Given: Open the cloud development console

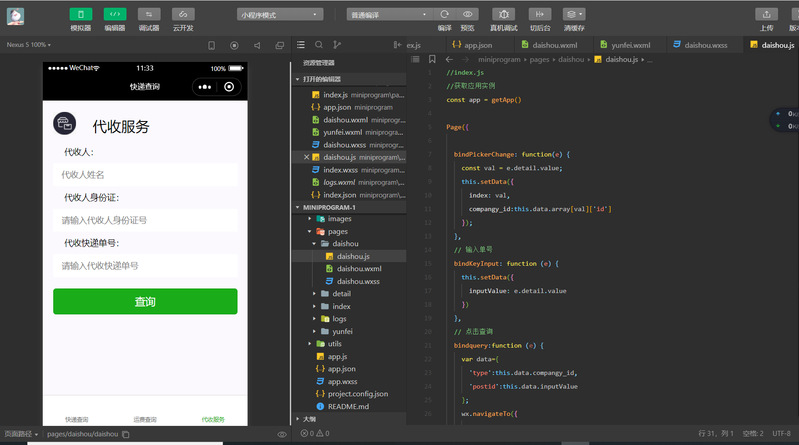Looking at the screenshot, I should tap(183, 14).
